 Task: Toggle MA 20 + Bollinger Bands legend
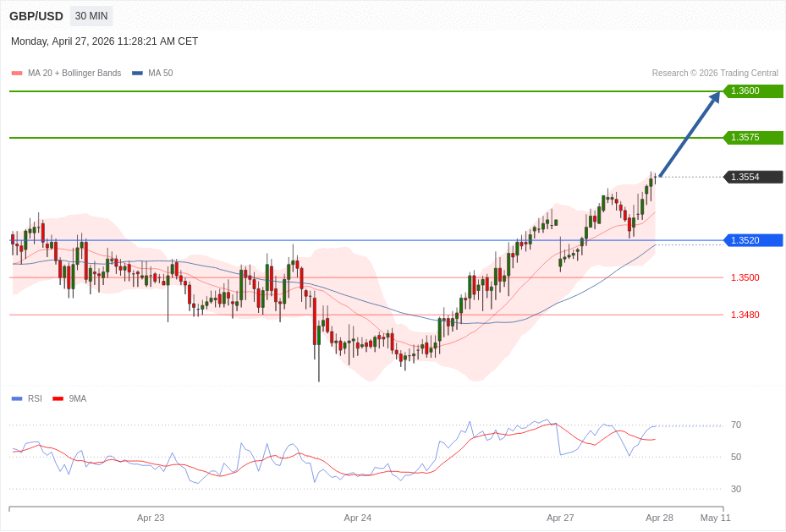point(74,74)
